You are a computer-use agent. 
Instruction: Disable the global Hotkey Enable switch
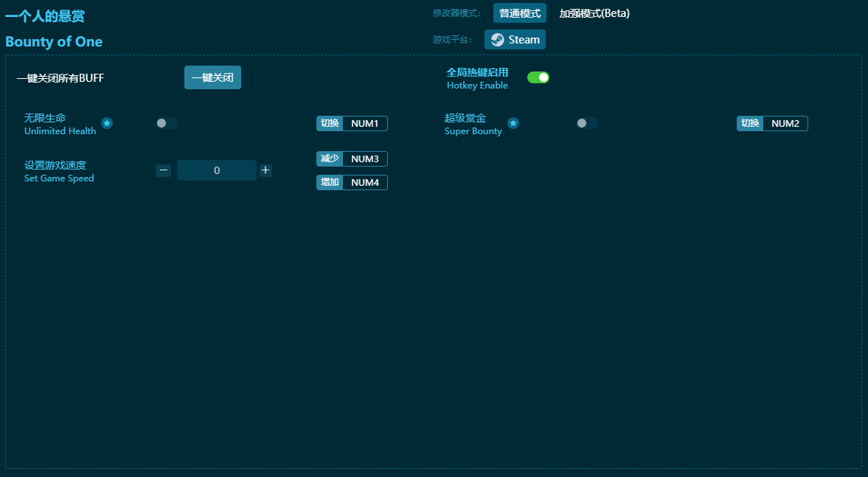point(538,77)
